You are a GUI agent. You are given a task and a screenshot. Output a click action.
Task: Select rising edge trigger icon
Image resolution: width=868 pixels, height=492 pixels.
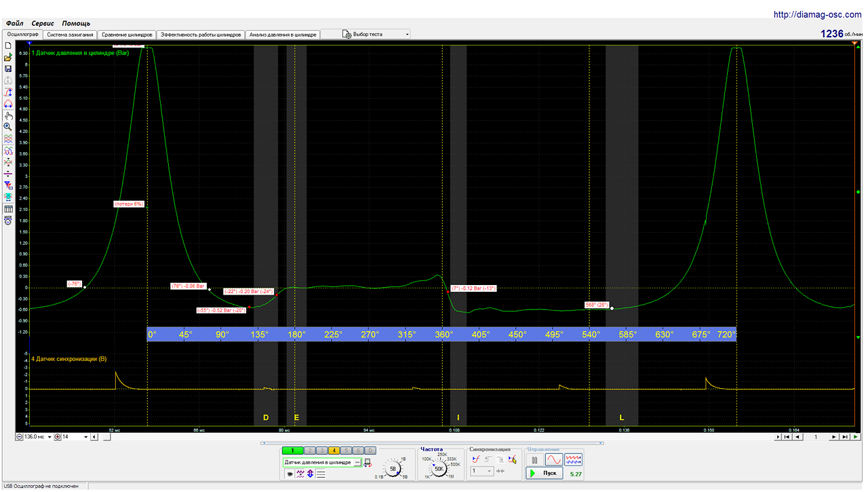coord(488,459)
